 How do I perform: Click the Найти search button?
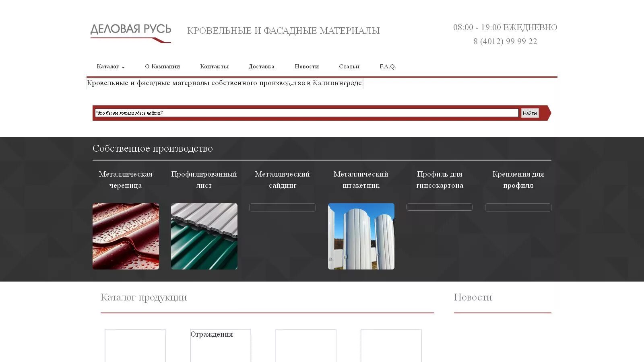pyautogui.click(x=530, y=113)
